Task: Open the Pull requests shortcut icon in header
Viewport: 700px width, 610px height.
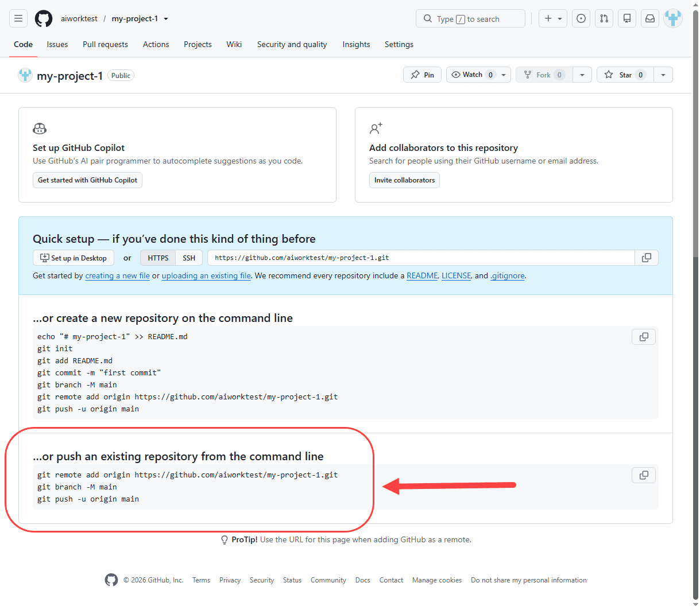Action: tap(604, 18)
